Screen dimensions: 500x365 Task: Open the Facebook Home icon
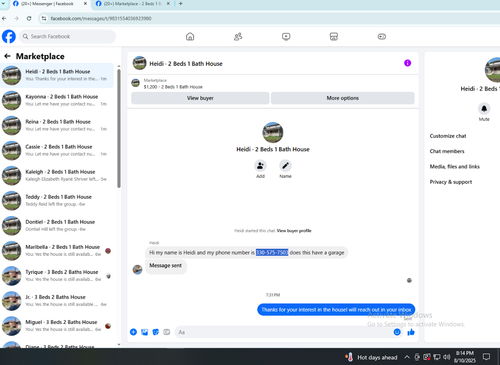point(190,36)
